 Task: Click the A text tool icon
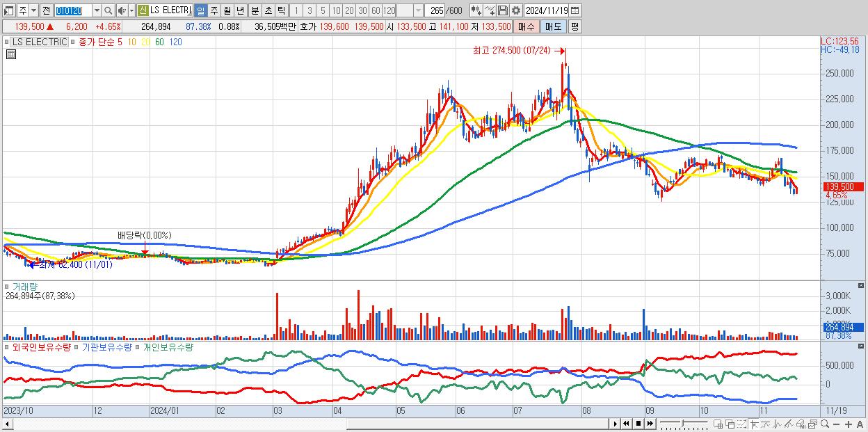coord(860,424)
